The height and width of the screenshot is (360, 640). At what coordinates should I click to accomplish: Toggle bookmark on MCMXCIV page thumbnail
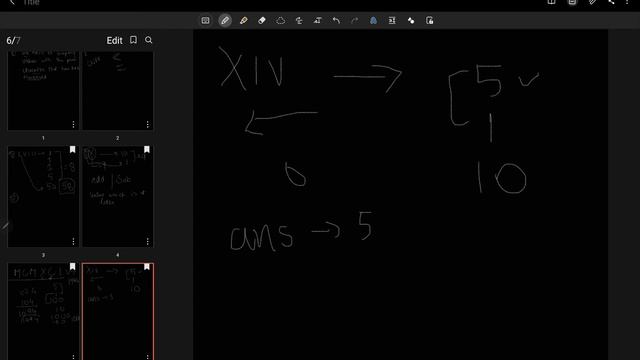pos(72,267)
